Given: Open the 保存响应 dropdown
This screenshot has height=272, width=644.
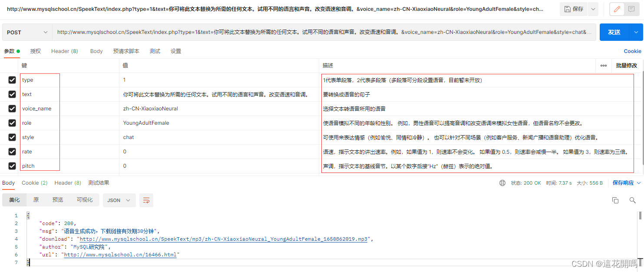Looking at the screenshot, I should 627,183.
